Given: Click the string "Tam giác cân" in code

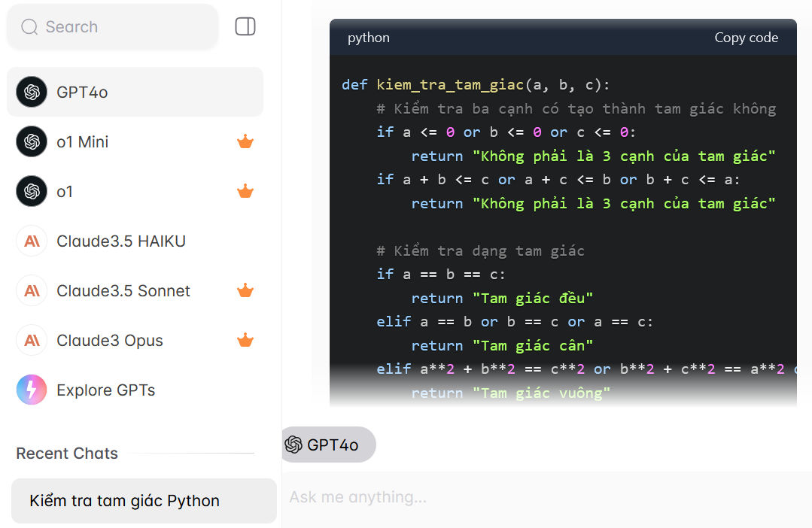Looking at the screenshot, I should coord(532,346).
